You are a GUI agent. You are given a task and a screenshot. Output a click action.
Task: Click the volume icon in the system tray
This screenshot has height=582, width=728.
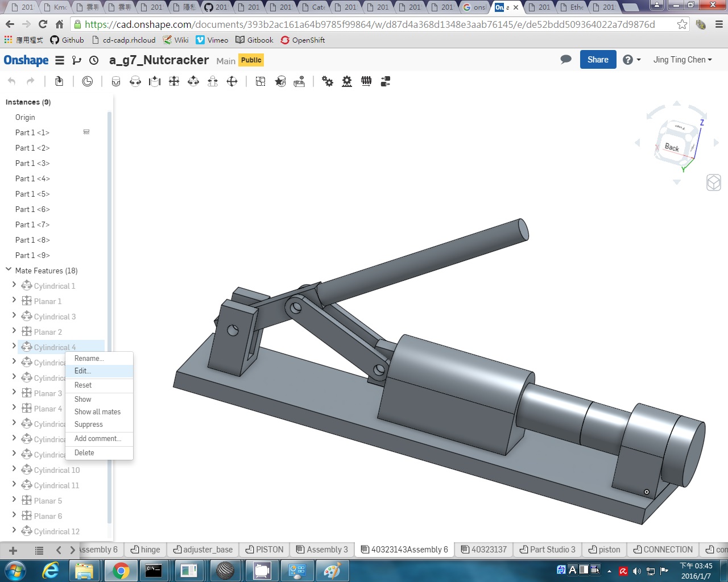point(636,571)
